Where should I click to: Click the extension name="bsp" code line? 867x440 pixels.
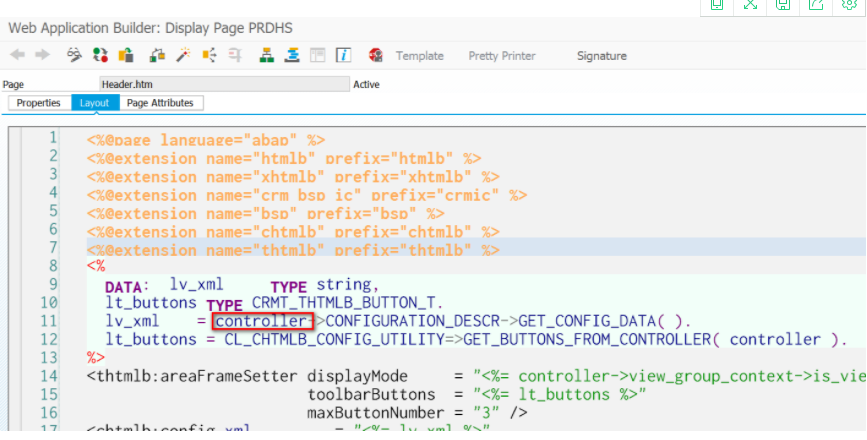pos(265,213)
